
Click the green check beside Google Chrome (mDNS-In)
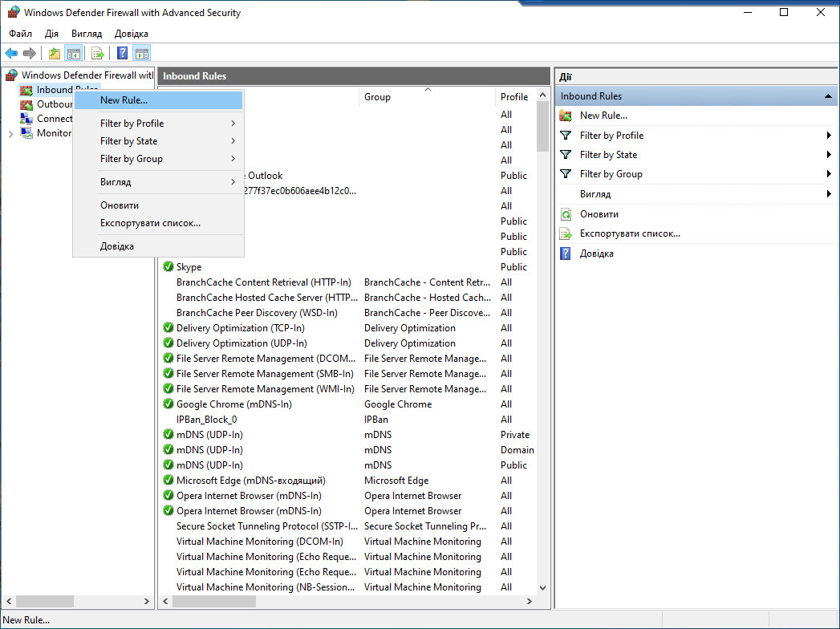168,404
